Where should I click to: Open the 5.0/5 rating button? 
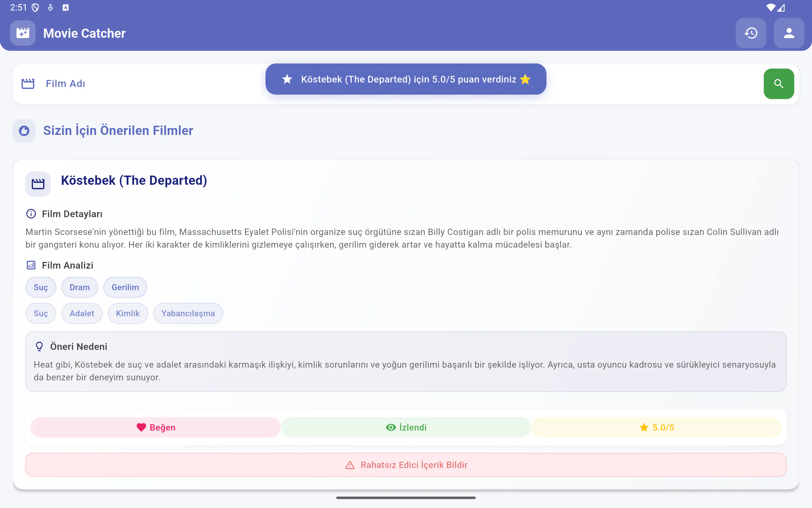click(656, 427)
